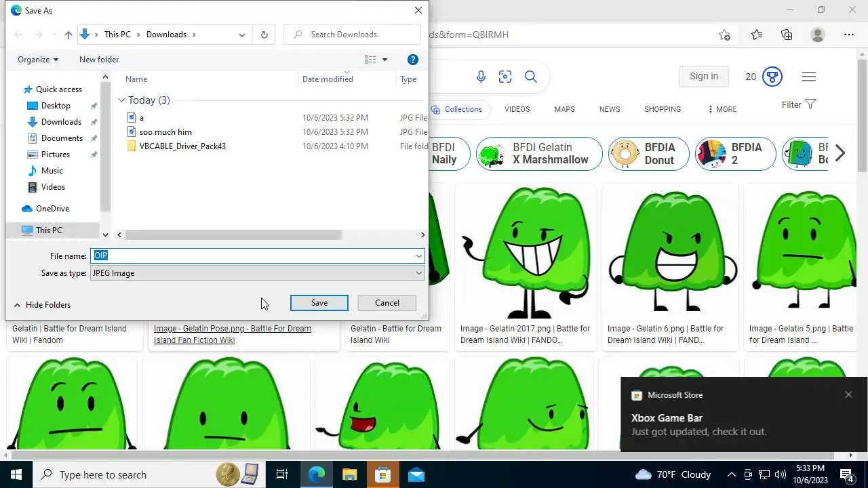
Task: Open Microsoft Store from the taskbar
Action: [383, 474]
